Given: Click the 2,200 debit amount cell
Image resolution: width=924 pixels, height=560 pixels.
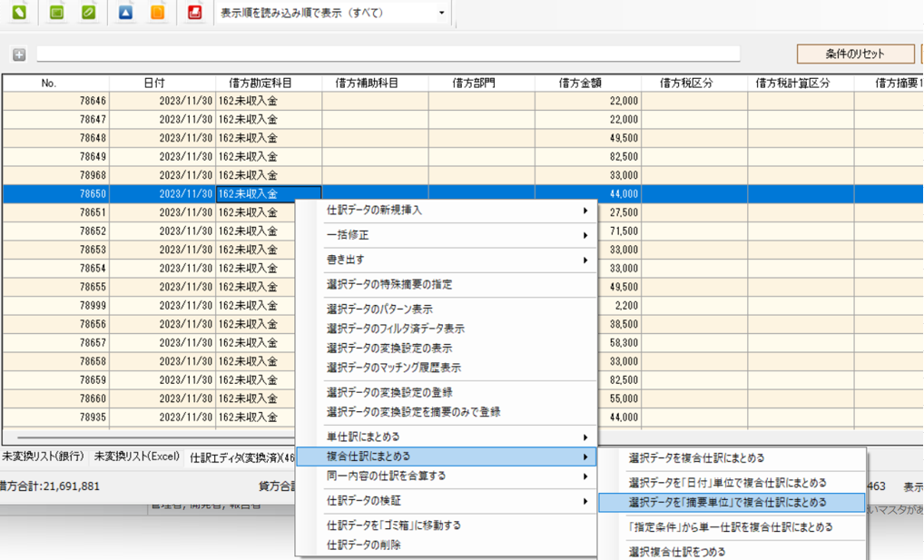Looking at the screenshot, I should pyautogui.click(x=627, y=305).
